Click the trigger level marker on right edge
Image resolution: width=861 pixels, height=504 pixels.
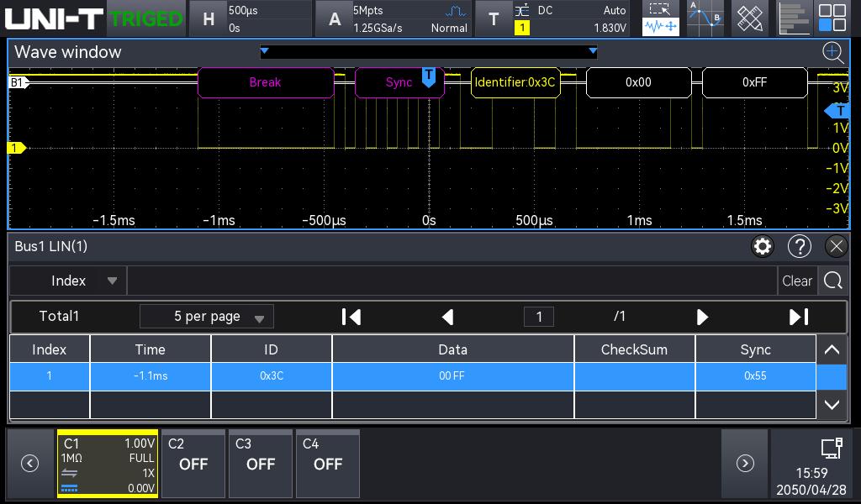tap(839, 111)
